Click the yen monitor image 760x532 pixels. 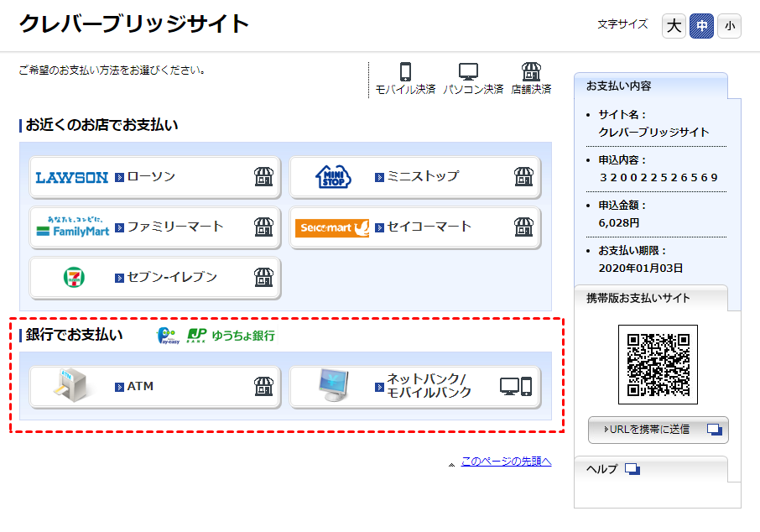click(x=334, y=385)
